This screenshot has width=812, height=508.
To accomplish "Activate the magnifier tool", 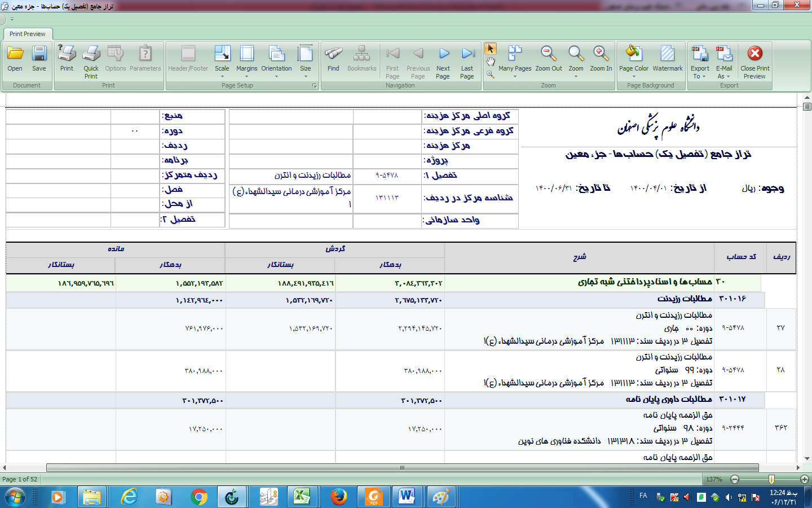I will [x=491, y=74].
